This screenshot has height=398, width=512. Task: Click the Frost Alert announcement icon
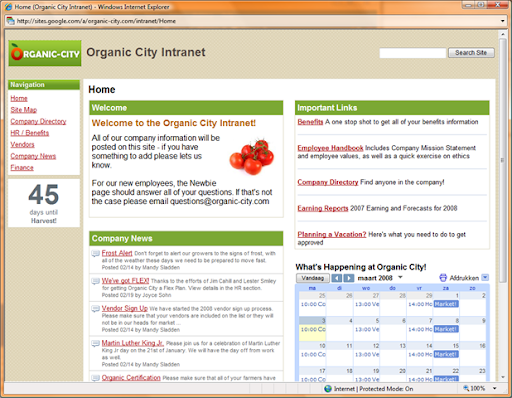pos(96,254)
